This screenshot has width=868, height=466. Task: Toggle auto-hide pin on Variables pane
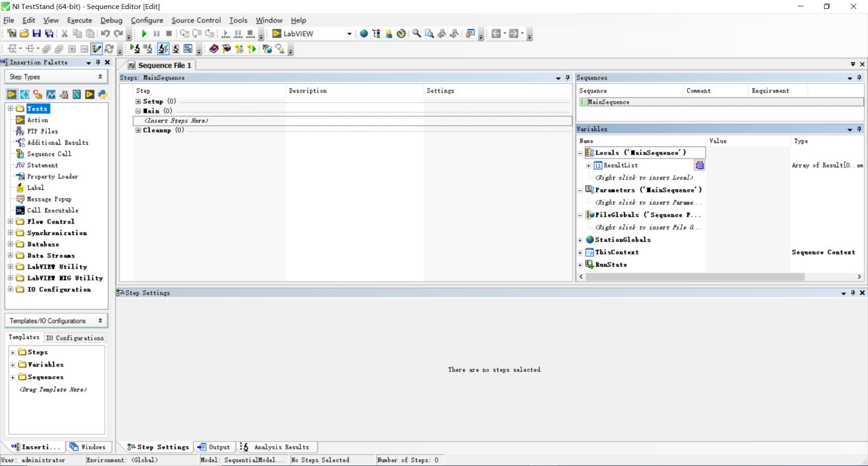[860, 129]
